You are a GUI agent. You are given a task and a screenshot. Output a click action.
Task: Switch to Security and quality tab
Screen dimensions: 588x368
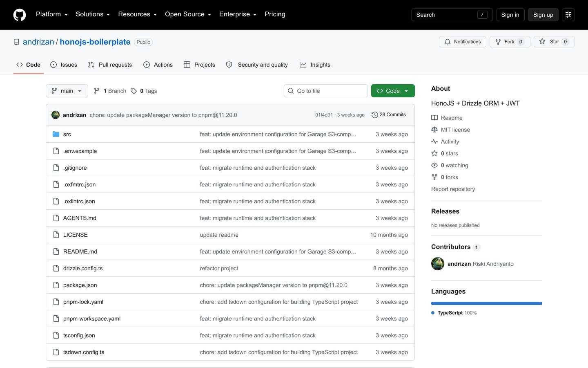tap(257, 65)
